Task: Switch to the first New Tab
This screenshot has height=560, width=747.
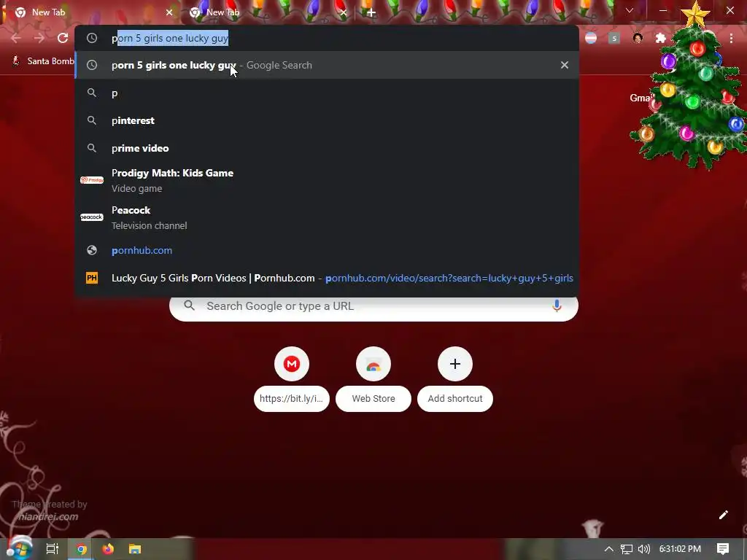Action: pyautogui.click(x=90, y=12)
